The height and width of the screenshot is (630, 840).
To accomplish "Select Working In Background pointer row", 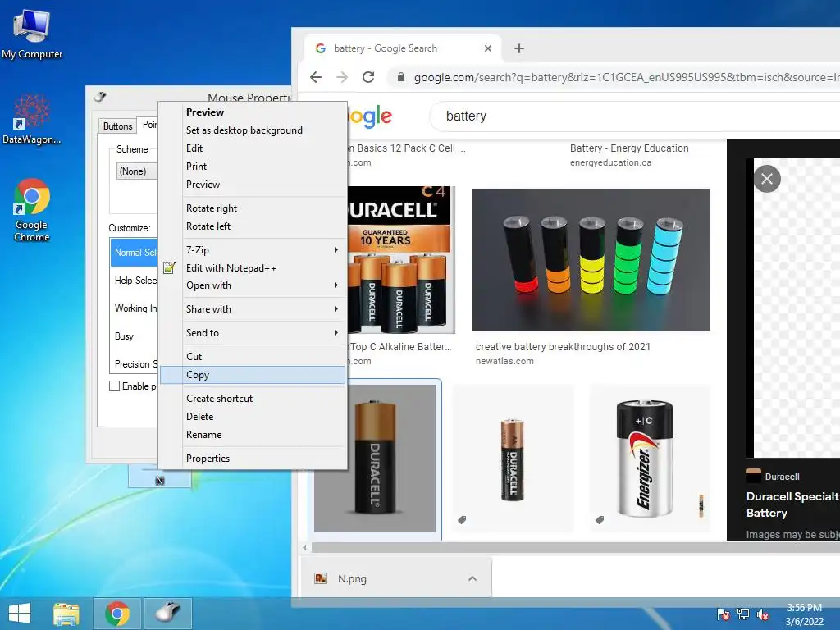I will [135, 308].
